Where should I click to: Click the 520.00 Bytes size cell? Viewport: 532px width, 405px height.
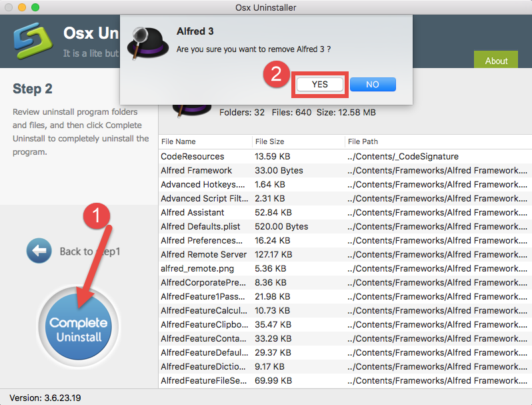tap(281, 226)
